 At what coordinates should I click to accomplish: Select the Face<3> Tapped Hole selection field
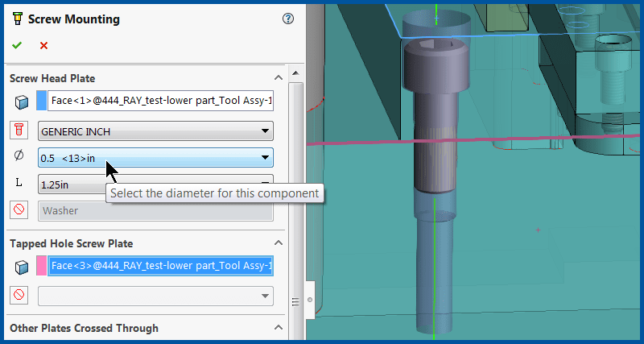coord(161,267)
